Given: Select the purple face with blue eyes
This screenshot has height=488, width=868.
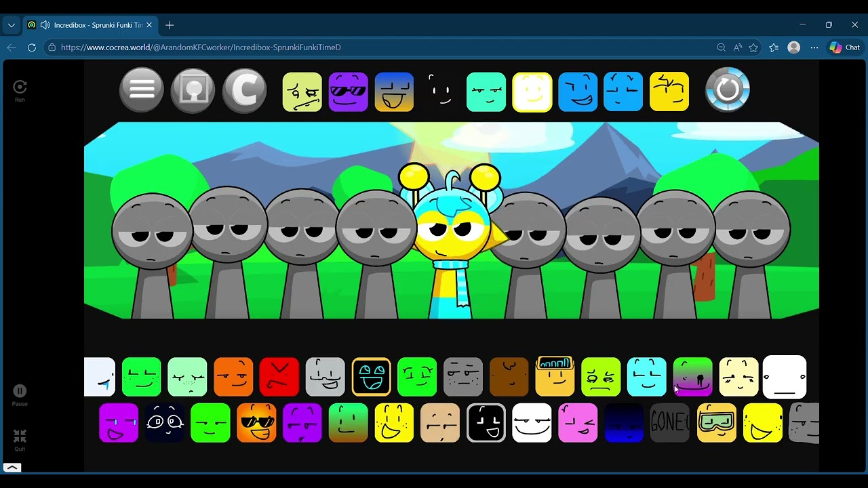Looking at the screenshot, I should tap(119, 423).
